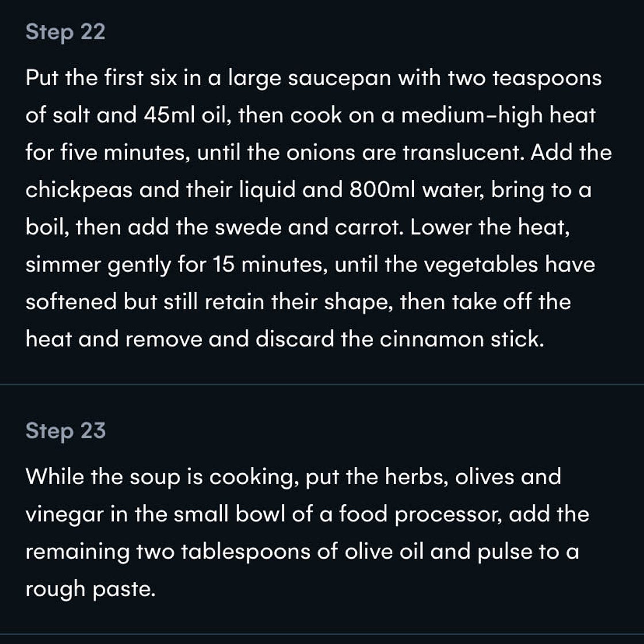Click the word 'tablespoons' in Step 23
Screen dimensions: 644x644
tap(246, 553)
